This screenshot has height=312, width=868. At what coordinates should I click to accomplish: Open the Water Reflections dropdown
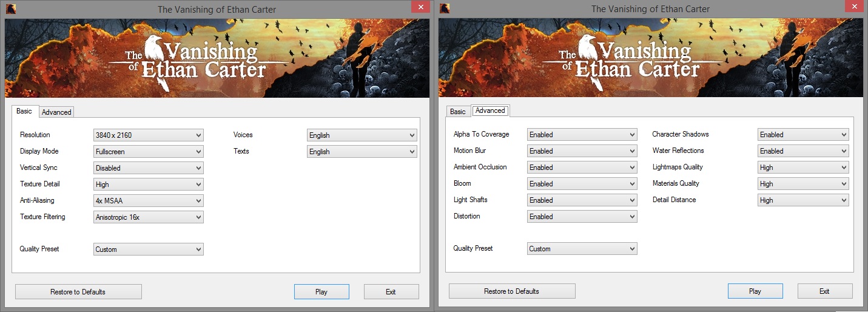803,151
